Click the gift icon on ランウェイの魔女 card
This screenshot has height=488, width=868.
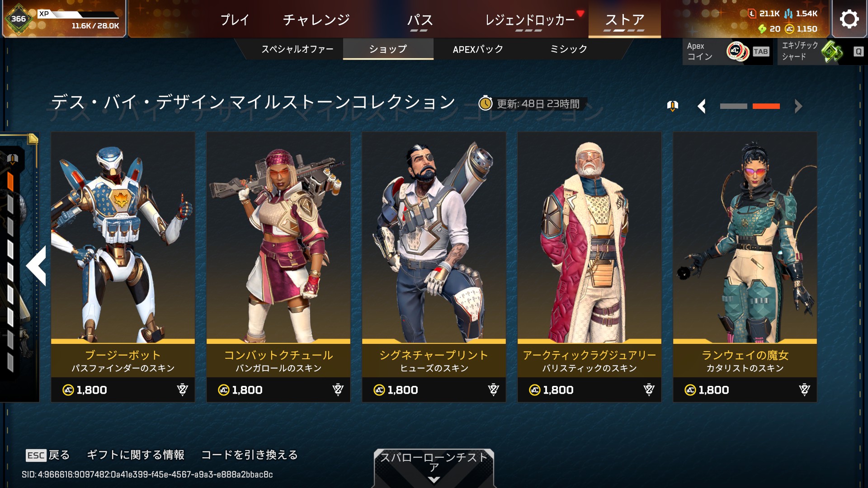[x=804, y=389]
